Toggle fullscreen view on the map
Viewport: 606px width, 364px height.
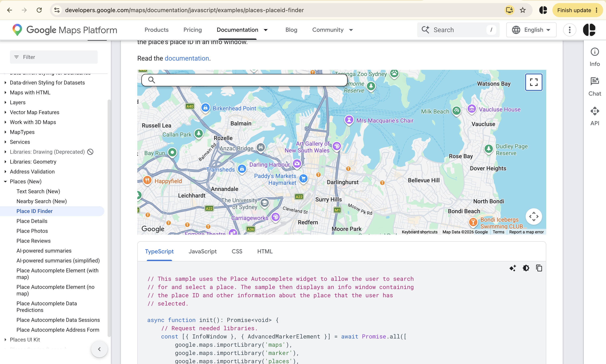tap(534, 82)
